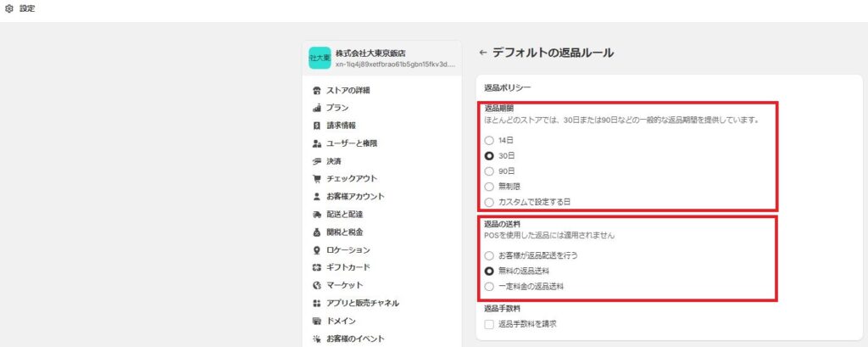Viewport: 868px width, 347px height.
Task: Click the お客様のイベント sparkle icon
Action: [317, 339]
